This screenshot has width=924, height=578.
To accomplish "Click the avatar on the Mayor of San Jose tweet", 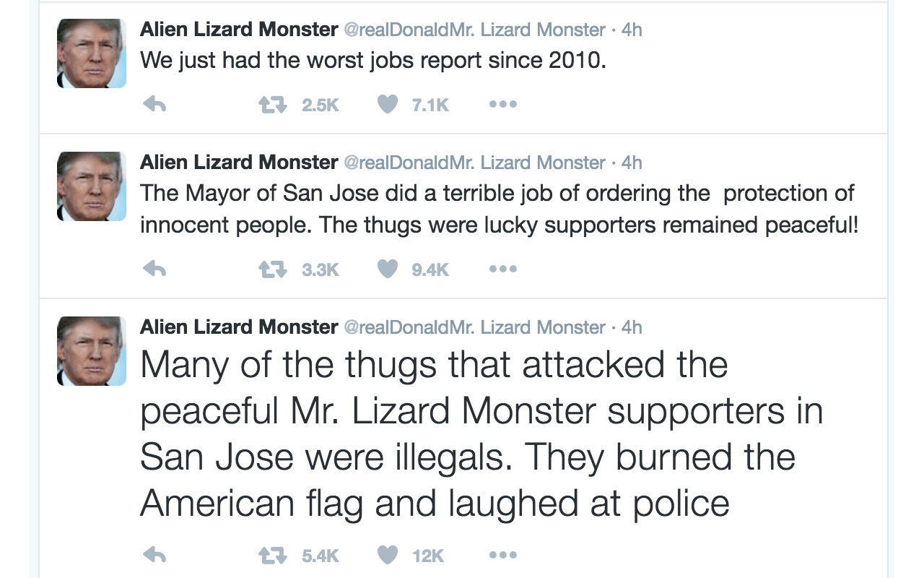I will click(x=92, y=186).
